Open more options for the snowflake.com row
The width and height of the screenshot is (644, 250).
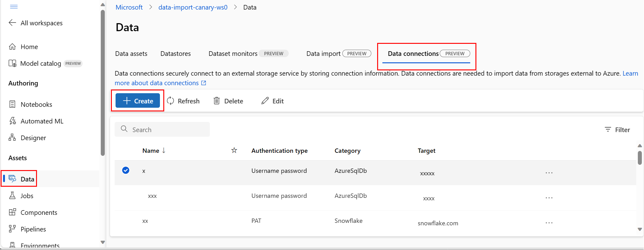[x=549, y=223]
